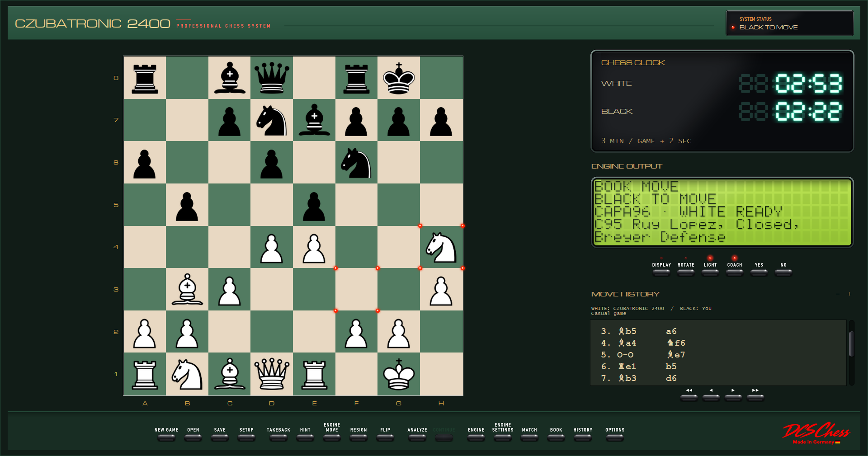This screenshot has height=456, width=868.
Task: Toggle the COACH button
Action: tap(735, 272)
